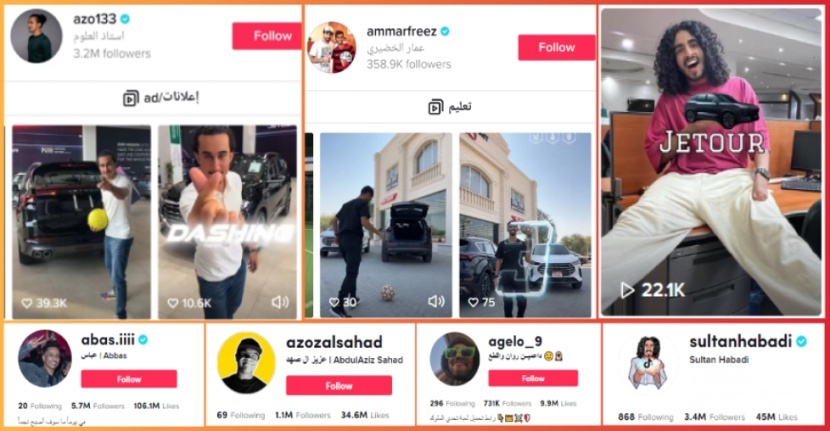The height and width of the screenshot is (431, 830).
Task: Toggle sound on the football trunk video
Action: [x=436, y=301]
